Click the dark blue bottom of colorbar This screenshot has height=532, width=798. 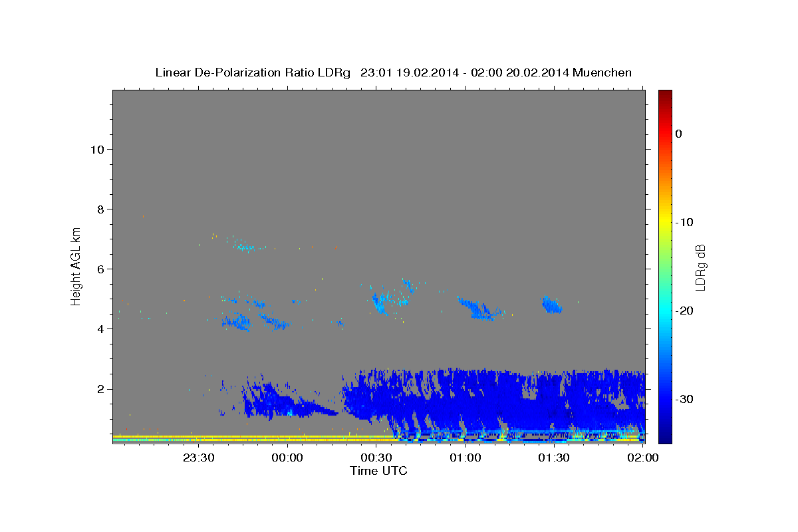coord(665,436)
